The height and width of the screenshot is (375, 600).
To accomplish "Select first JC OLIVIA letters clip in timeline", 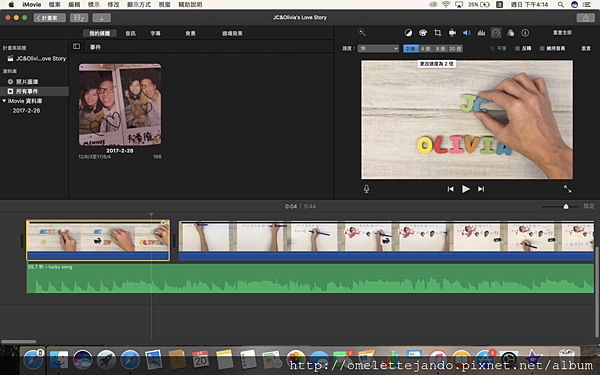I will pos(98,240).
